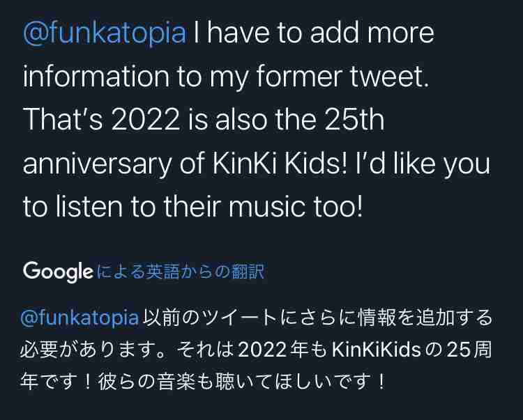
Task: Tap the word 'anniversary' in the tweet
Action: click(x=98, y=164)
